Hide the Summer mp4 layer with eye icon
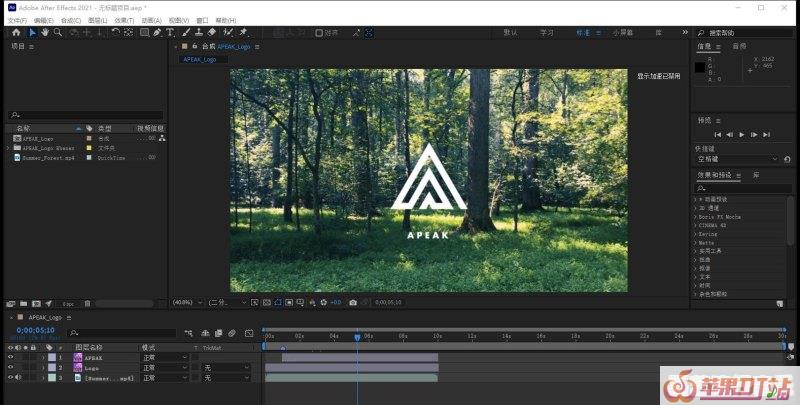800x405 pixels. [x=10, y=377]
